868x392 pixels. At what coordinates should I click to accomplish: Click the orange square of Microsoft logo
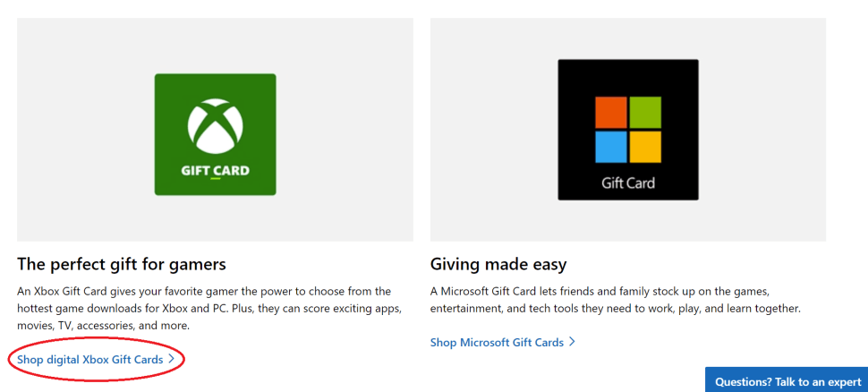pos(611,113)
